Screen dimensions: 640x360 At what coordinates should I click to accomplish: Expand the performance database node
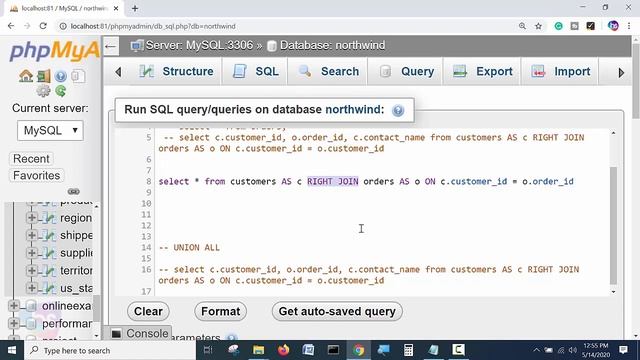pos(13,323)
